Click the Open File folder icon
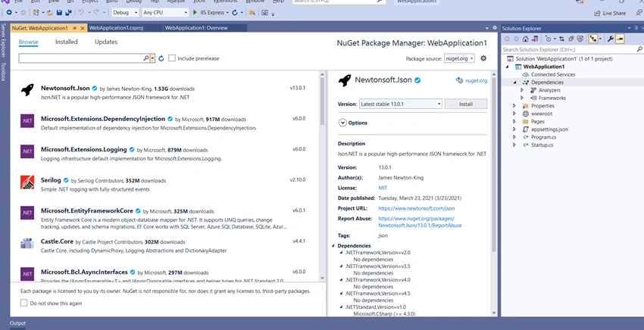644x330 pixels. pyautogui.click(x=50, y=13)
